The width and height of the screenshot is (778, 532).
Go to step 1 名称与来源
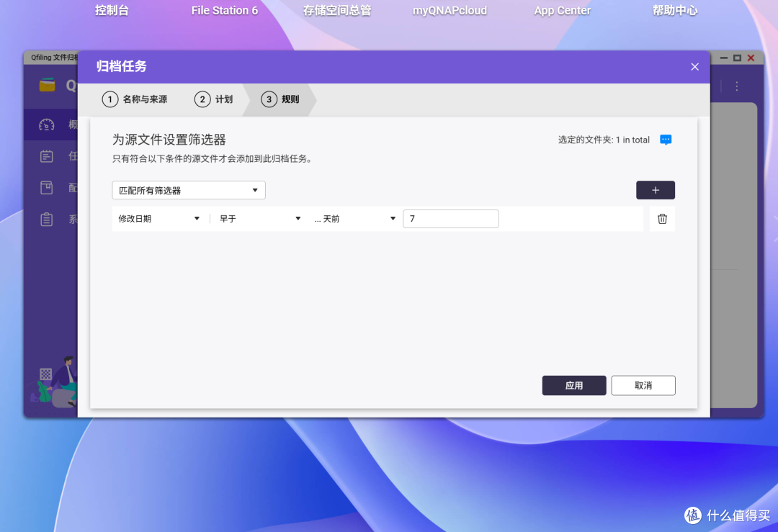click(x=135, y=99)
